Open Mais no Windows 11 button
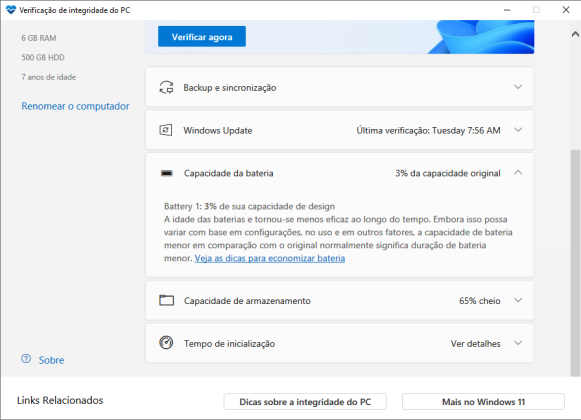Viewport: 581px width, 420px height. pos(483,402)
